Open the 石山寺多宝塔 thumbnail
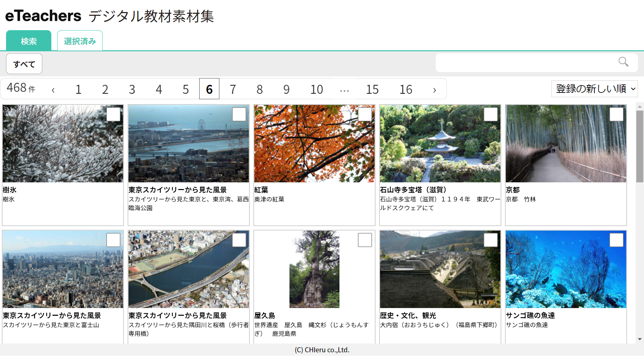The width and height of the screenshot is (644, 362). click(440, 143)
